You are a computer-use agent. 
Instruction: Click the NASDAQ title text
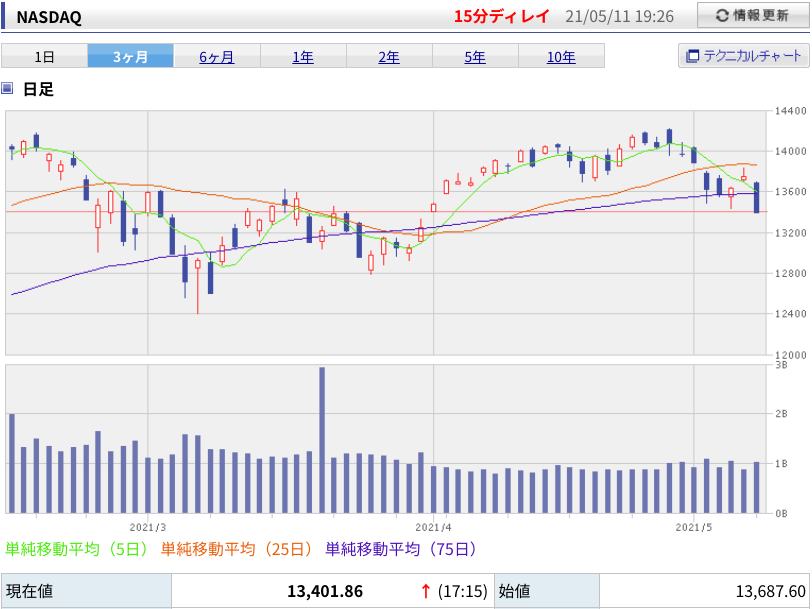(49, 17)
